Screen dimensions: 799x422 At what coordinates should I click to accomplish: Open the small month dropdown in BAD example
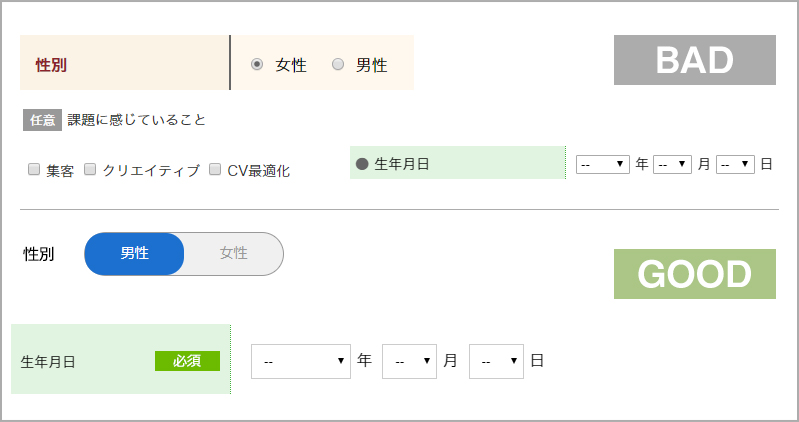pos(672,164)
